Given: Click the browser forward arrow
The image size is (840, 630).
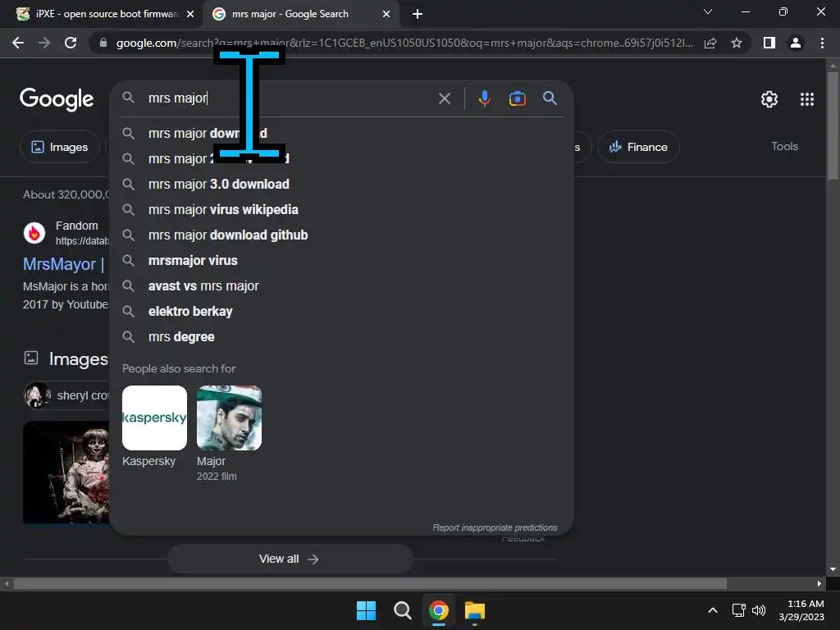Looking at the screenshot, I should pyautogui.click(x=44, y=43).
